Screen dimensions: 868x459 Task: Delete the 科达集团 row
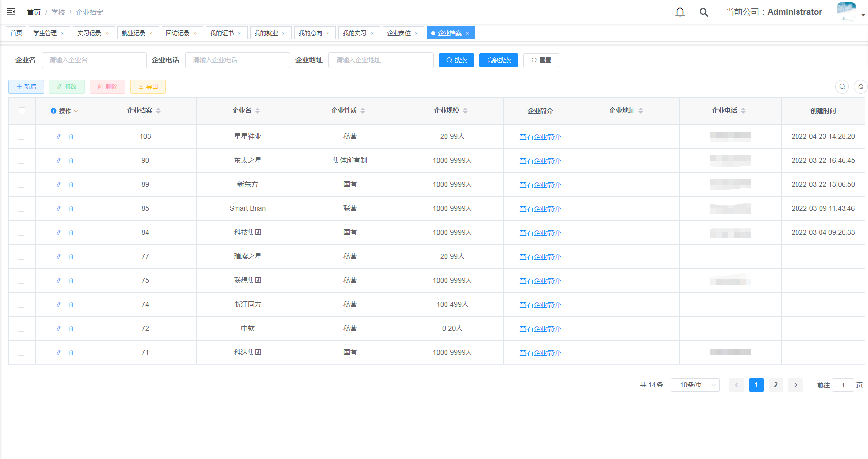[71, 353]
